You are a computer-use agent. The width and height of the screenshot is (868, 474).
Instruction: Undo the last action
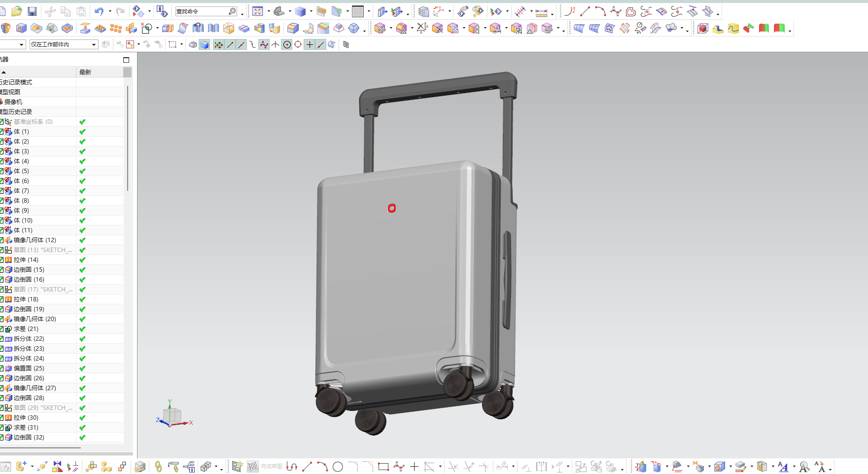(x=99, y=11)
